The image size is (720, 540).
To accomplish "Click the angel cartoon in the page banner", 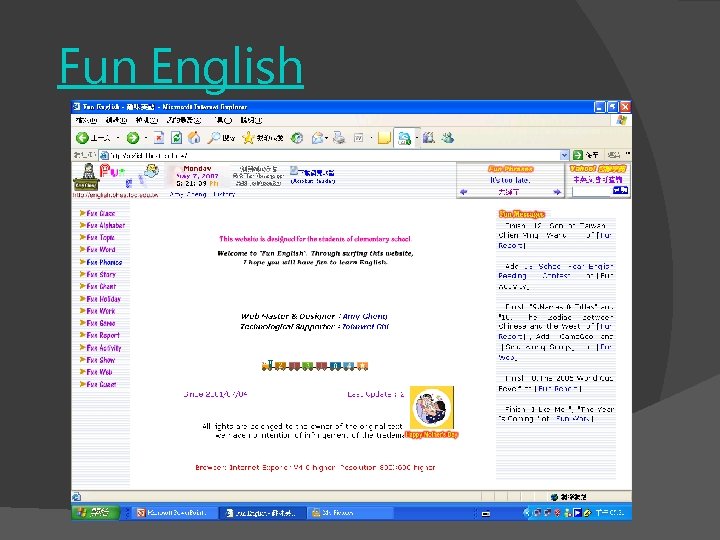I will pyautogui.click(x=151, y=170).
